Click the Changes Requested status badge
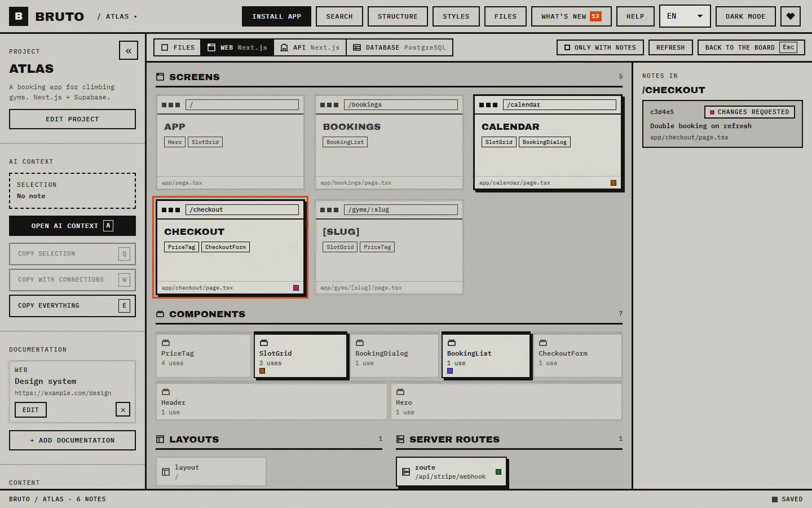Viewport: 812px width, 508px height. point(749,112)
